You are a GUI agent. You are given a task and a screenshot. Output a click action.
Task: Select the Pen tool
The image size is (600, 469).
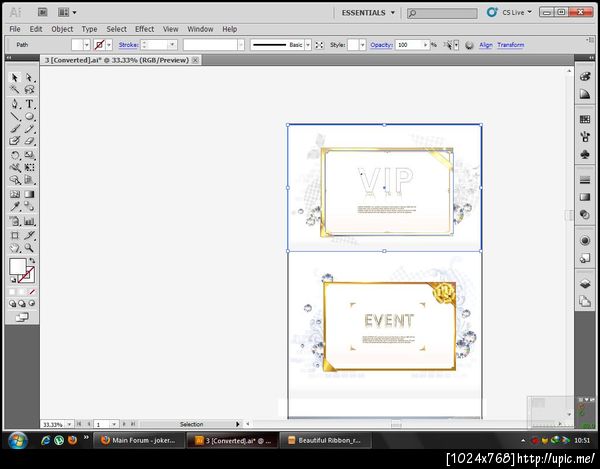click(15, 104)
